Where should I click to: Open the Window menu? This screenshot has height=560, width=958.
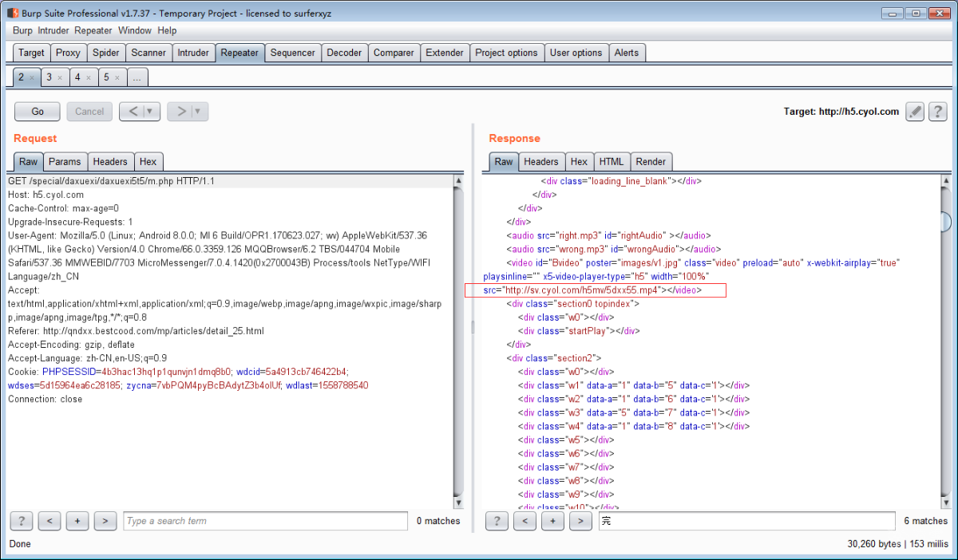pos(135,30)
